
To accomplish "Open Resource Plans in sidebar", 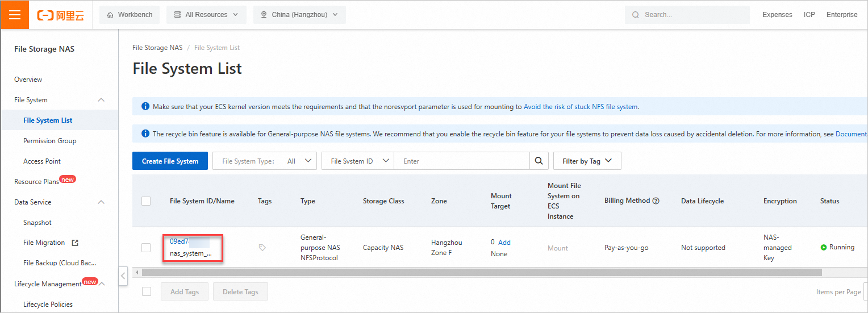I will 37,182.
